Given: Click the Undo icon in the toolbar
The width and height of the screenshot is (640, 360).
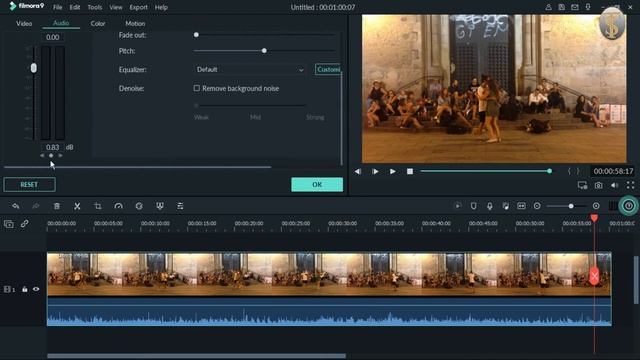Looking at the screenshot, I should click(x=16, y=206).
